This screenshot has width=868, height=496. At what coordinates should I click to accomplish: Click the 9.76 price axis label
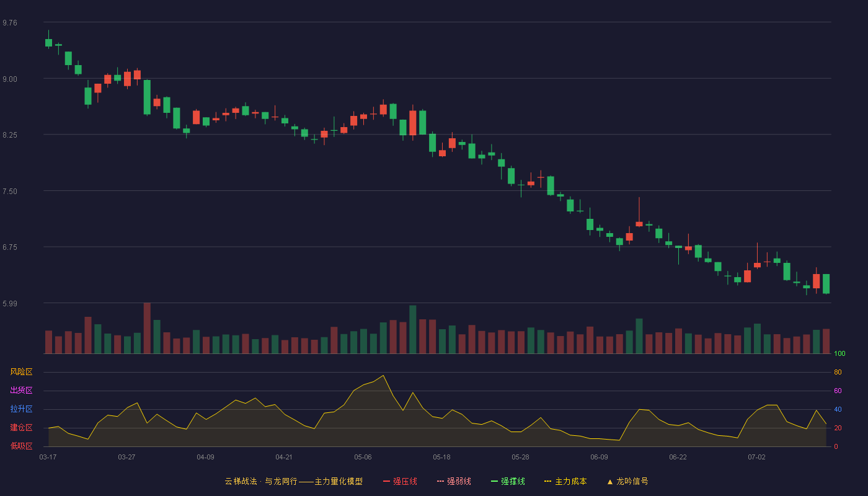pyautogui.click(x=10, y=23)
